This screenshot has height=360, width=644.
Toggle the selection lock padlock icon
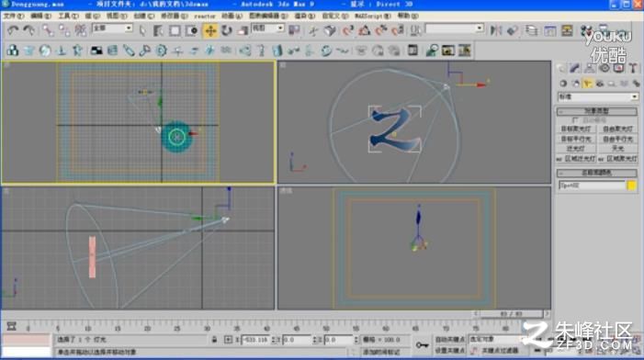[214, 340]
